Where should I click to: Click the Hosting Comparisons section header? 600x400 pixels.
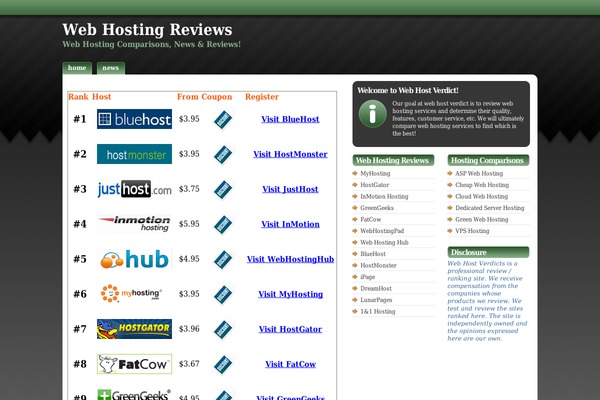click(x=488, y=160)
